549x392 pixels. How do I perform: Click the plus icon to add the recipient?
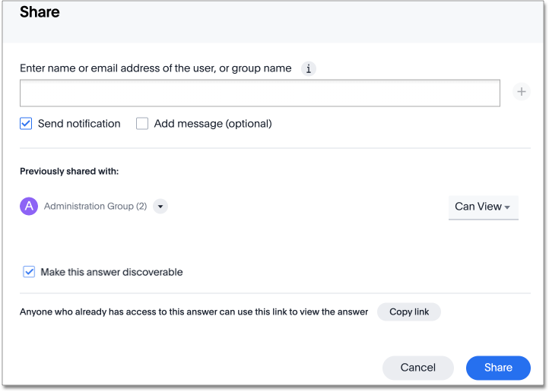521,92
